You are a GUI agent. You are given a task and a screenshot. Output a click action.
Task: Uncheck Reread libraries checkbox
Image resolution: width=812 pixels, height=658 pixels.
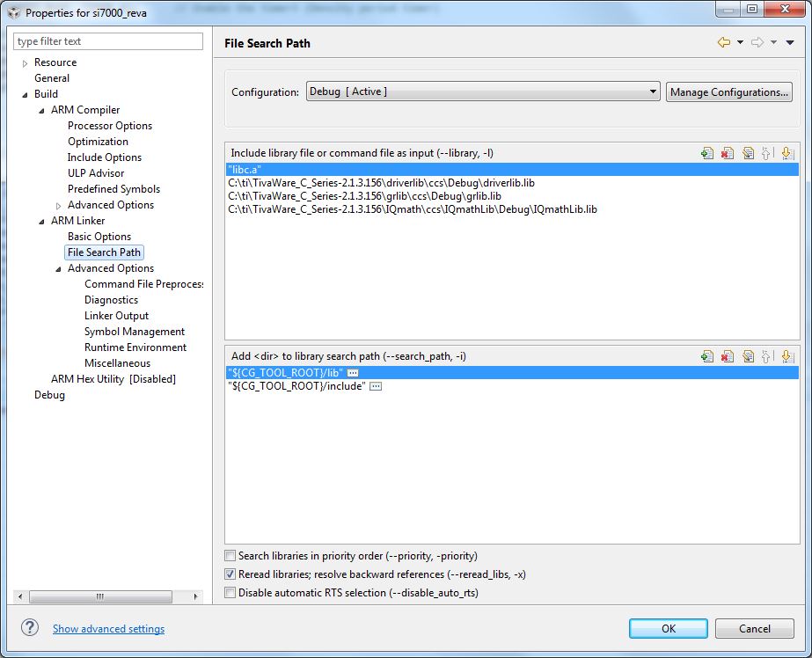(x=230, y=574)
